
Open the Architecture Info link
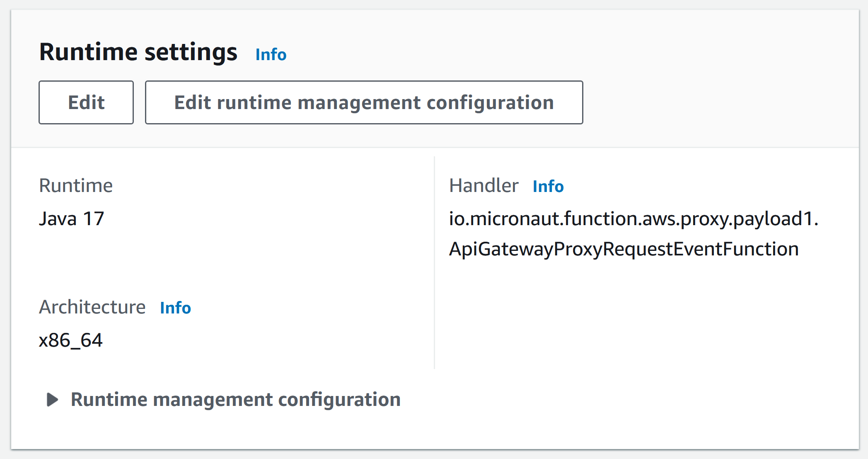pos(175,308)
